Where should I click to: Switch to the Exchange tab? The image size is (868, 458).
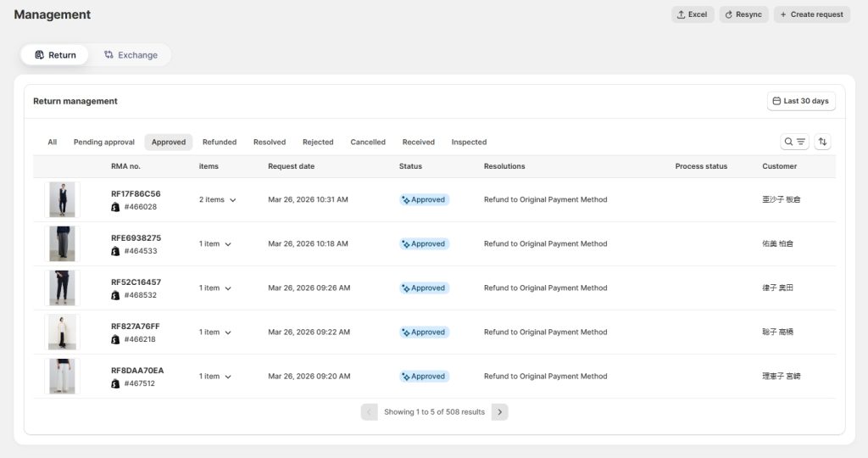[x=131, y=55]
